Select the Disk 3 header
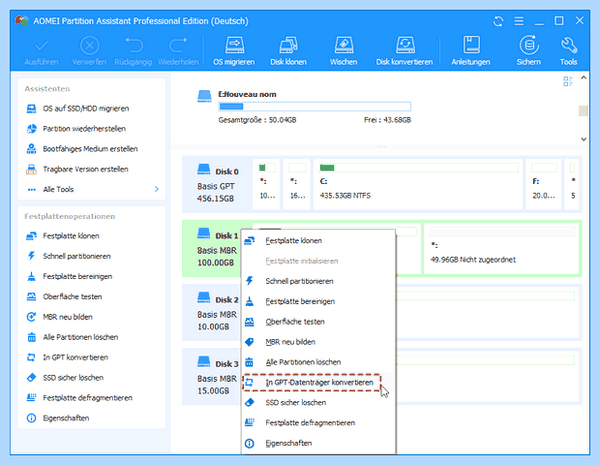Viewport: 600px width, 465px height. pyautogui.click(x=212, y=377)
